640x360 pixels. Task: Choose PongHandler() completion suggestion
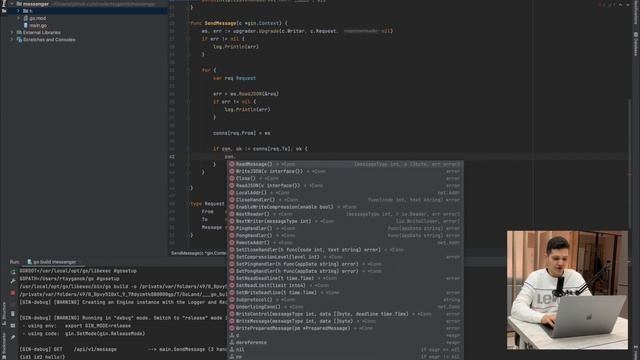[345, 236]
